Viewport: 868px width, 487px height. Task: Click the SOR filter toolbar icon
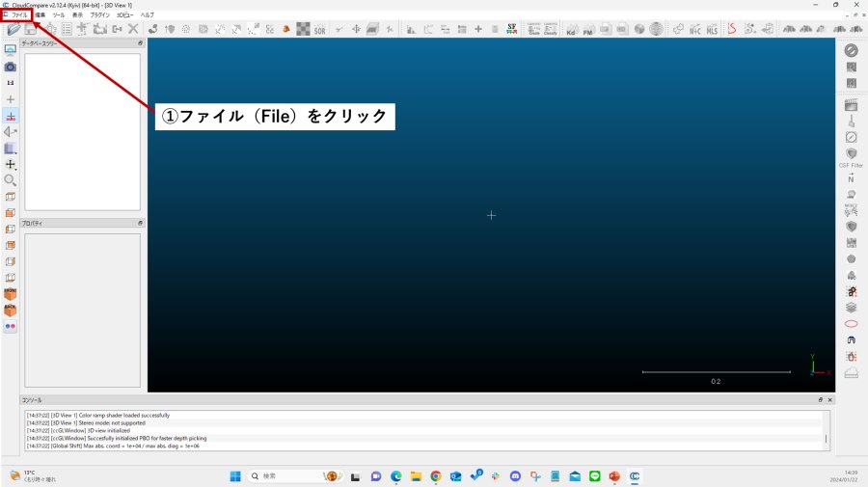(x=320, y=30)
